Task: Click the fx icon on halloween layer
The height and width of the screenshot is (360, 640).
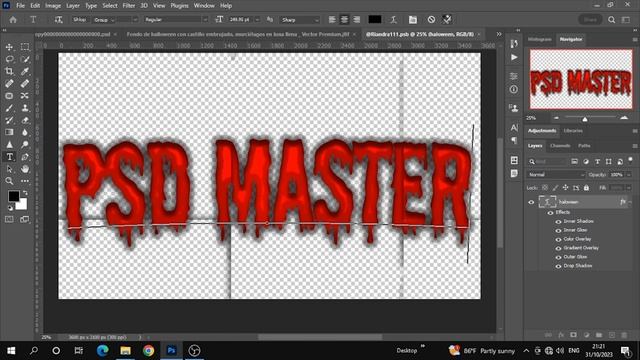Action: point(623,202)
